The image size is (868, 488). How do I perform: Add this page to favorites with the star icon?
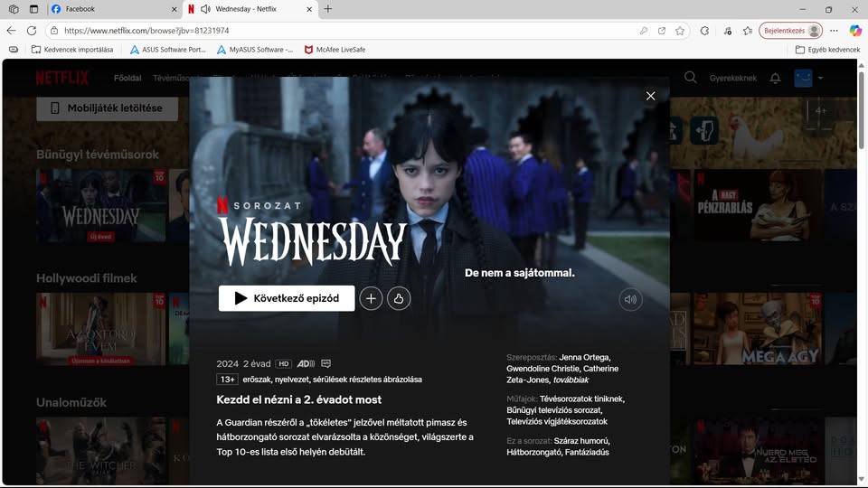point(680,31)
